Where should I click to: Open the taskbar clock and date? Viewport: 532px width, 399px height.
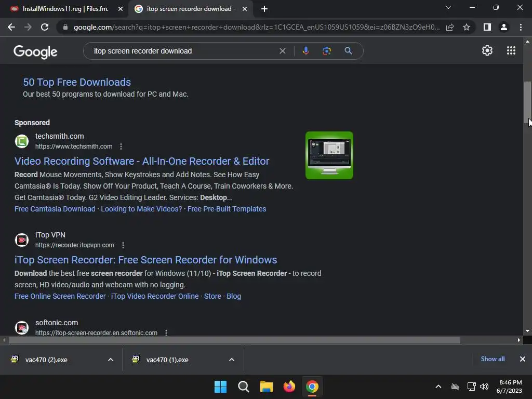point(510,387)
